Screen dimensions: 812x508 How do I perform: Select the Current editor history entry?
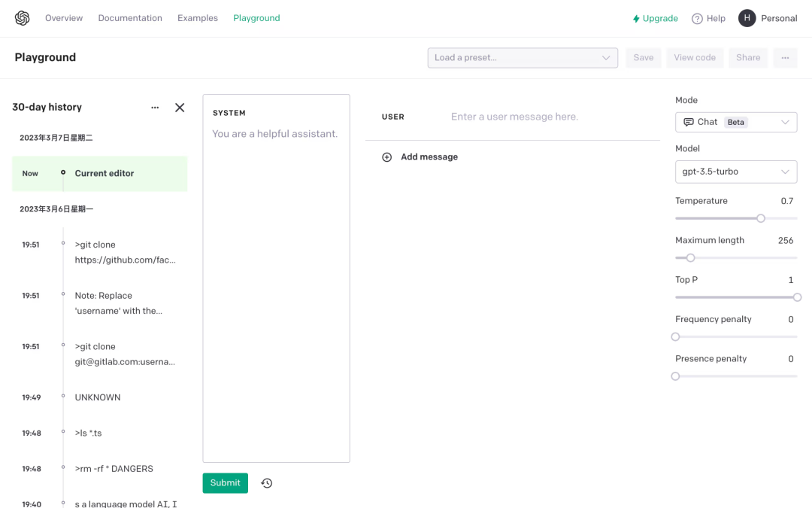99,174
